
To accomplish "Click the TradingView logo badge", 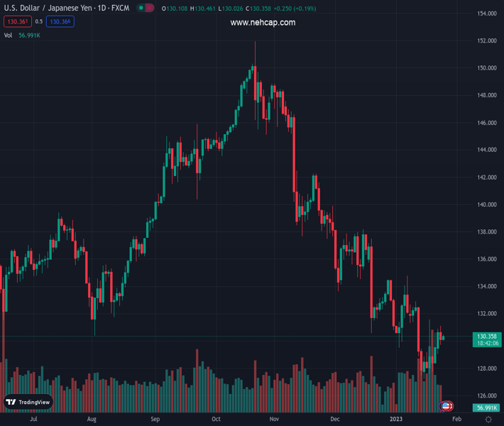I will (x=28, y=402).
